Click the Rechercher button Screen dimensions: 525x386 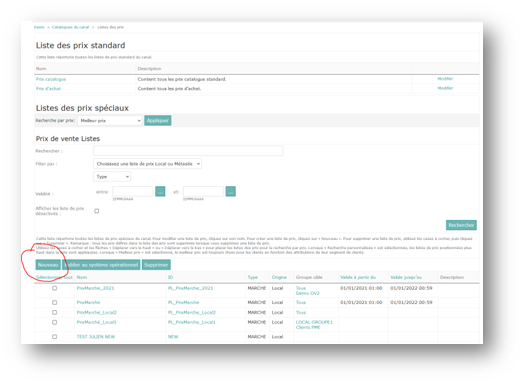click(461, 225)
